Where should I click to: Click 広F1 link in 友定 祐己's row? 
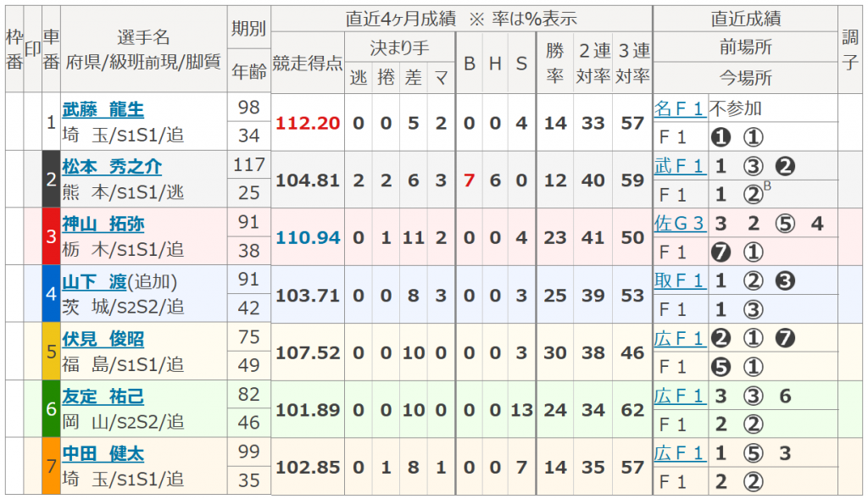(679, 396)
